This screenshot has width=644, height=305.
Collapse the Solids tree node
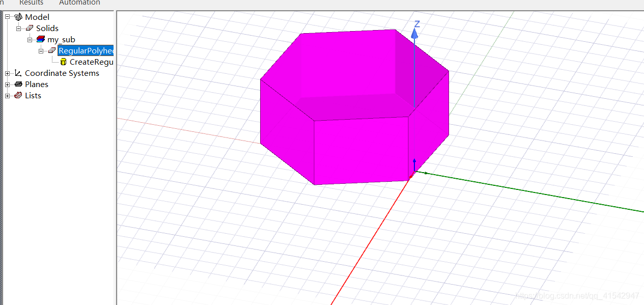coord(19,28)
